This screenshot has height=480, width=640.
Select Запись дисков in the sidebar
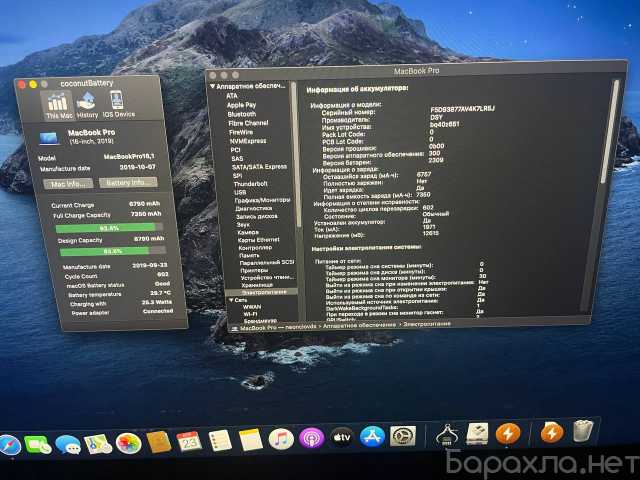click(x=257, y=216)
